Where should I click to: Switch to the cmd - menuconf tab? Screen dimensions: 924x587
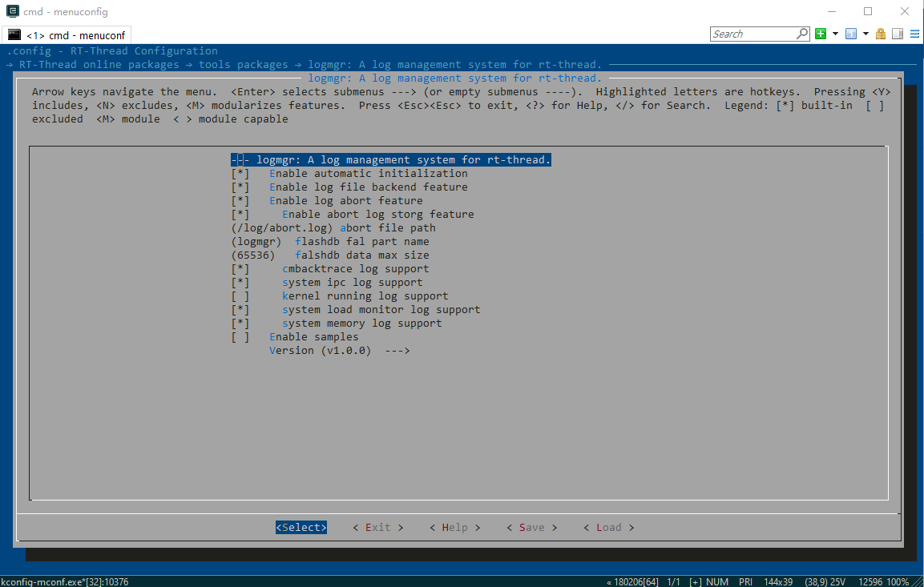67,34
